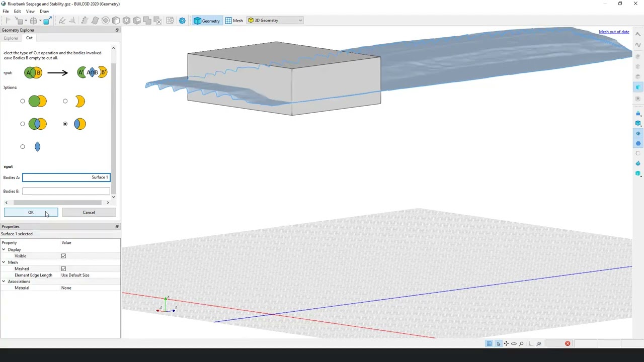Viewport: 644px width, 362px height.
Task: Select the pan move tool in the status bar
Action: point(506,344)
